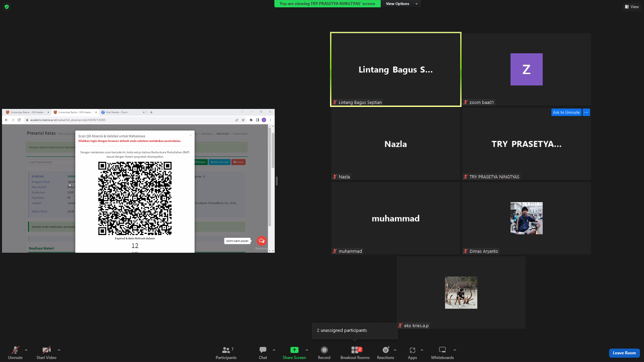
Task: Close the Post Peserta - Zoom tab
Action: coord(144,112)
